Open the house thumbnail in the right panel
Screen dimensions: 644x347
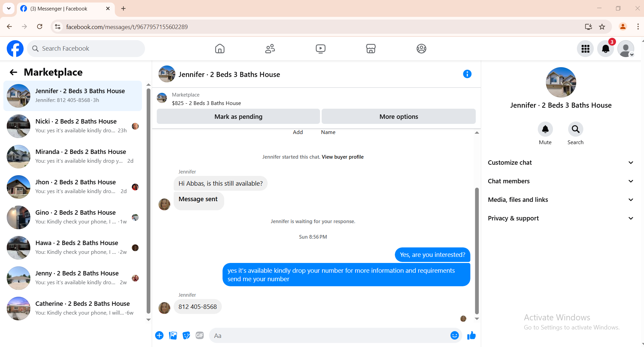click(x=561, y=82)
